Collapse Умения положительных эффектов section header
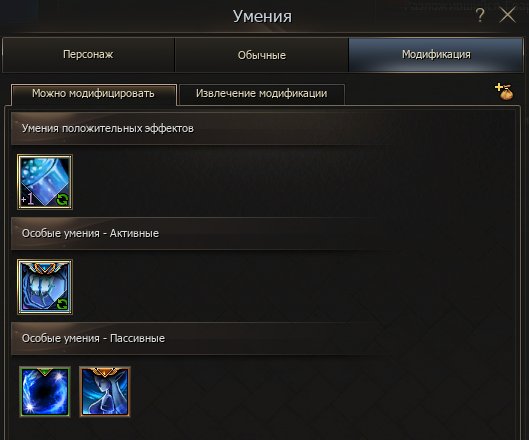Image resolution: width=529 pixels, height=440 pixels. tap(263, 129)
